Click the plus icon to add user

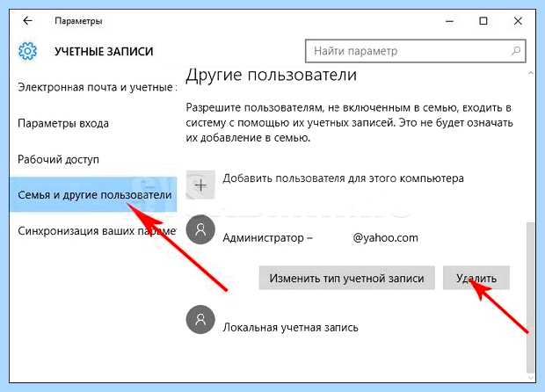200,185
